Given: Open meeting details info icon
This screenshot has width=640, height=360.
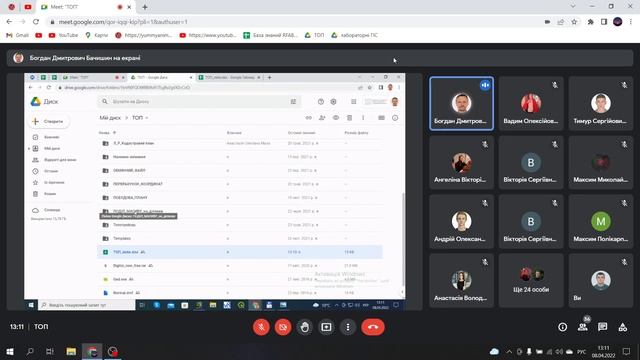Looking at the screenshot, I should (562, 327).
